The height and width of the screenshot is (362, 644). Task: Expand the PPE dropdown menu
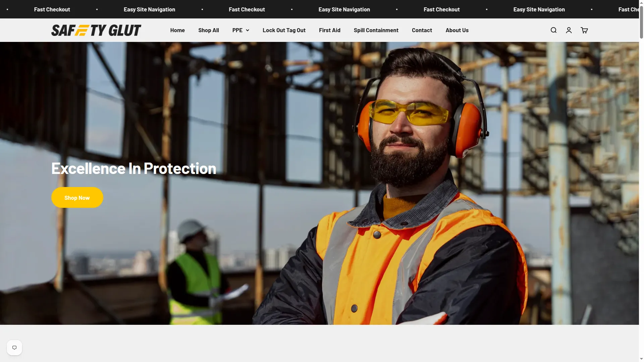[241, 30]
